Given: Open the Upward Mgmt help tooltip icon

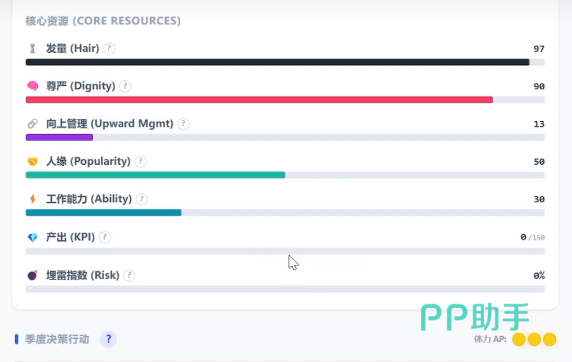Looking at the screenshot, I should pos(183,124).
